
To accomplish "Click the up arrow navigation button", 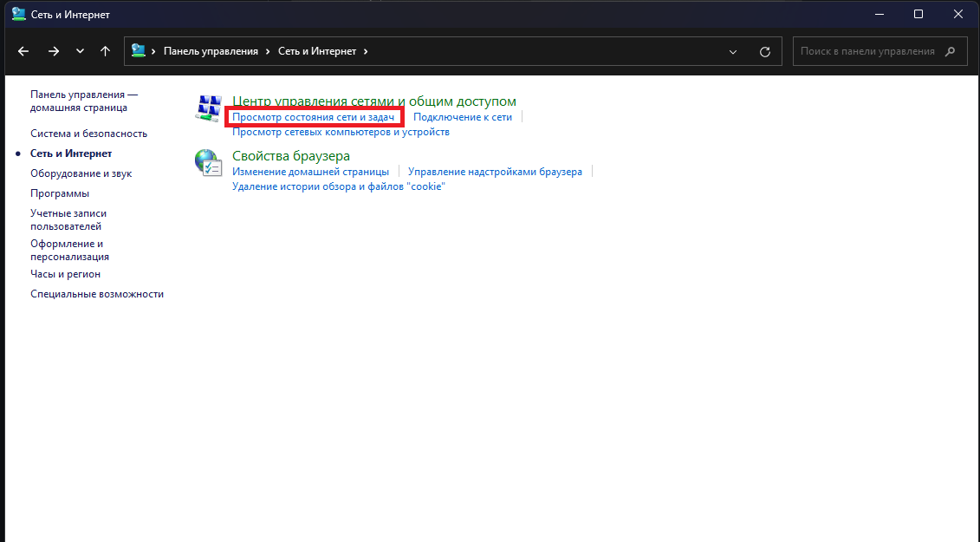I will pyautogui.click(x=106, y=51).
